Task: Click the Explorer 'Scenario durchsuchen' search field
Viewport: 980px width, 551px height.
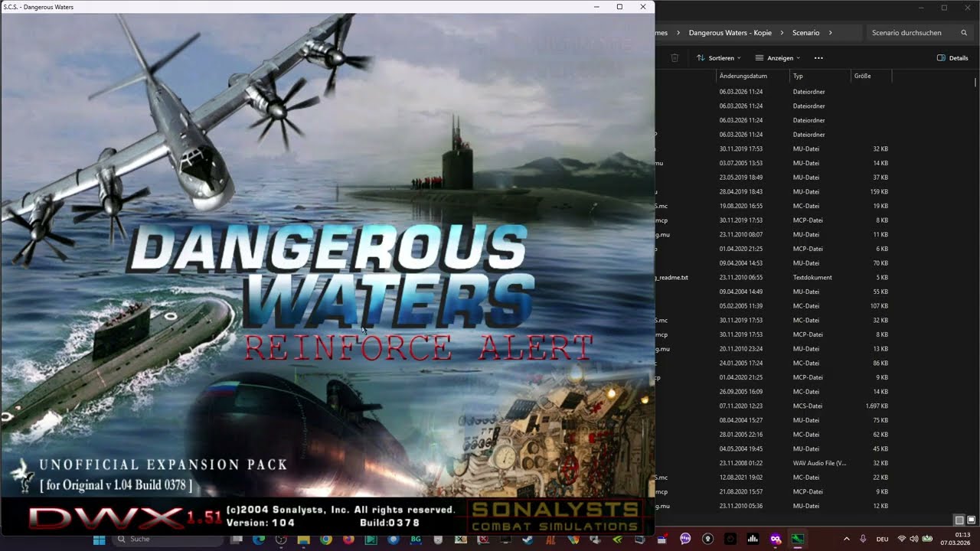Action: [x=919, y=33]
